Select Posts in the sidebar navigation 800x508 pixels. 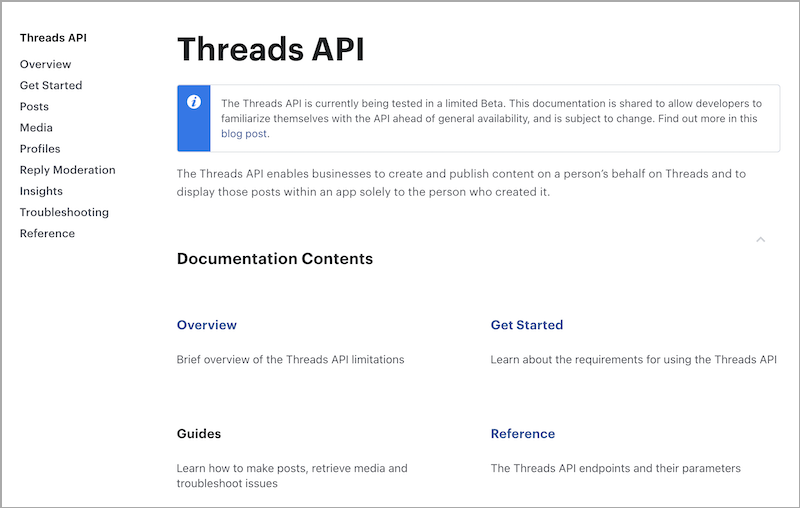click(x=34, y=107)
